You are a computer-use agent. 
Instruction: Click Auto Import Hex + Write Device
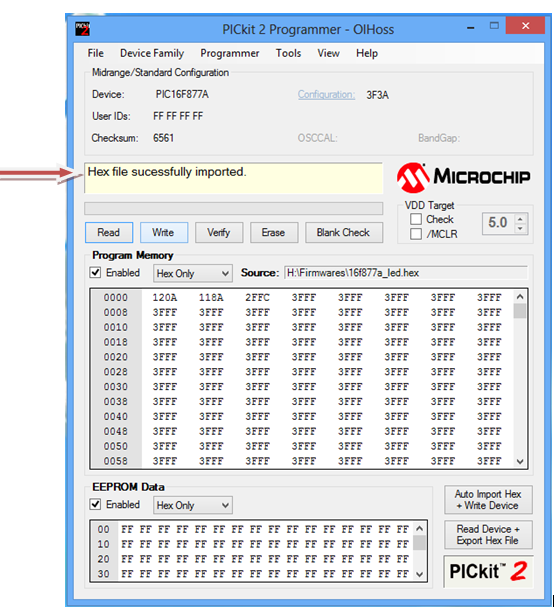pyautogui.click(x=488, y=500)
